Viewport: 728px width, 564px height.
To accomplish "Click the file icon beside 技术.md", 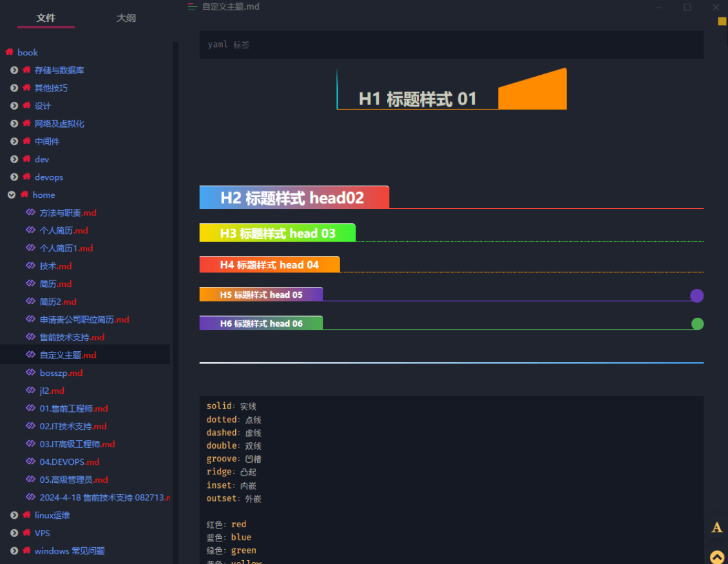I will (31, 266).
